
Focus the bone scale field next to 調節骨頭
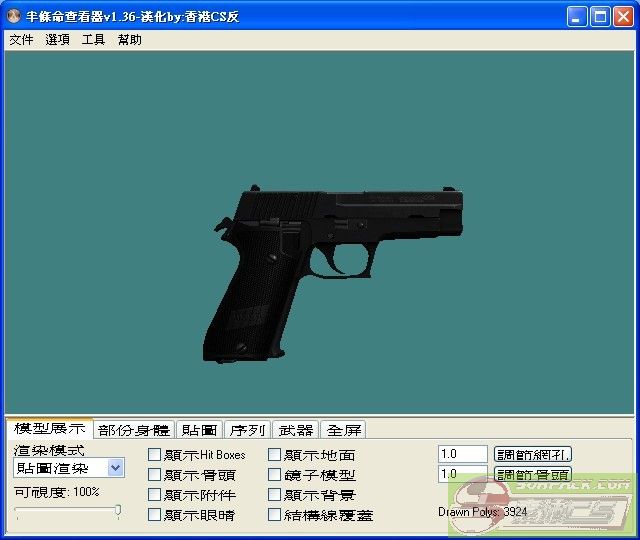463,474
